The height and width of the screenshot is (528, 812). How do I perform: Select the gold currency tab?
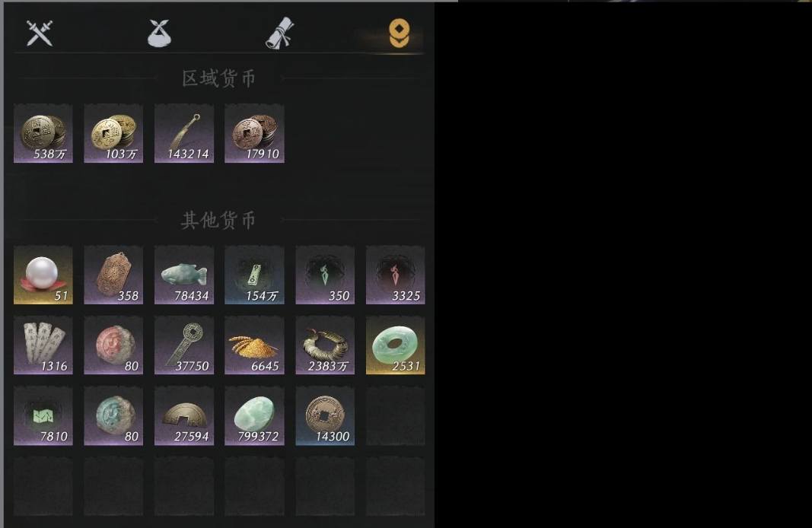click(400, 33)
